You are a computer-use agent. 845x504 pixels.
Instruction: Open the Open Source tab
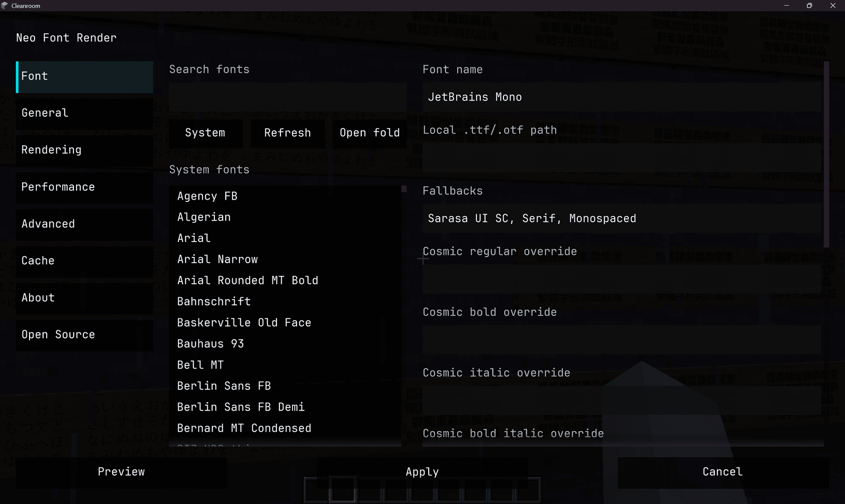tap(84, 335)
